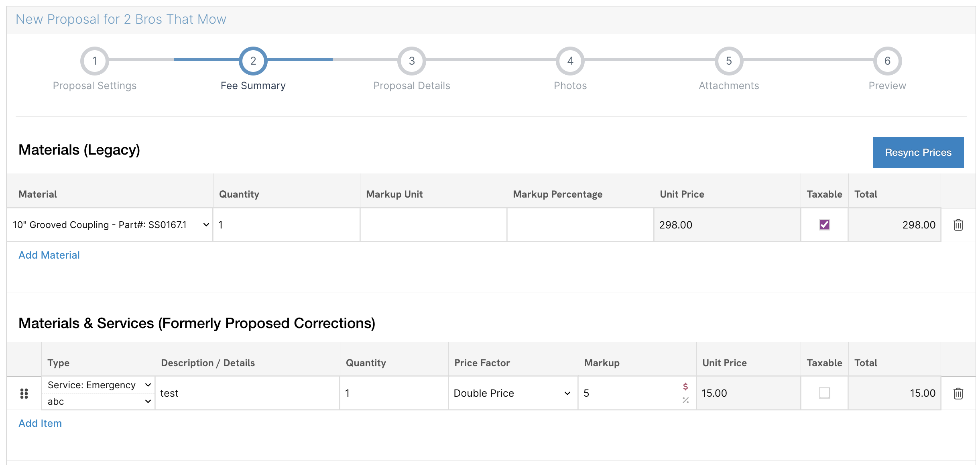Click the Unit Price field showing 298.00
Image resolution: width=980 pixels, height=465 pixels.
click(x=727, y=225)
